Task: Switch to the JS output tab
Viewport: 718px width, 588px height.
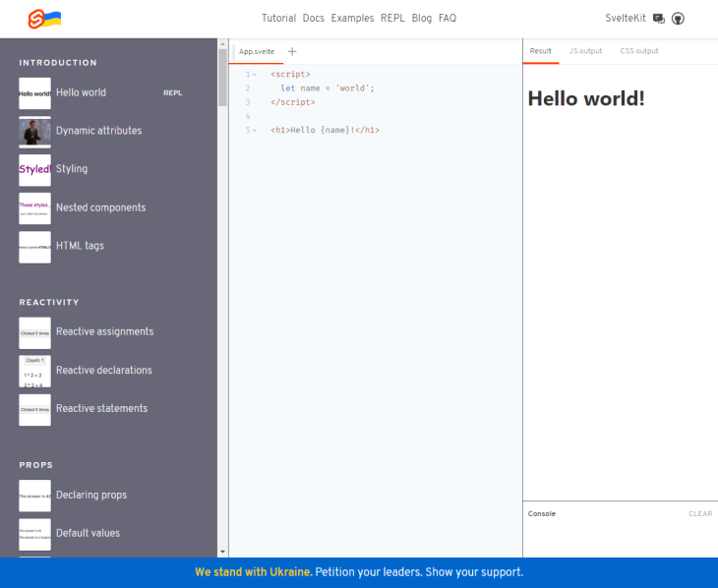Action: (585, 51)
